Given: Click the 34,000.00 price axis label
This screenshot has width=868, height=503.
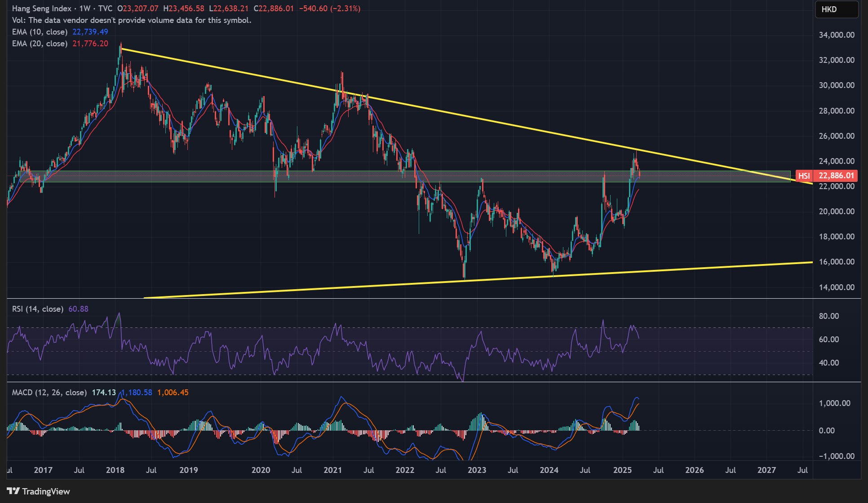Looking at the screenshot, I should [x=837, y=35].
